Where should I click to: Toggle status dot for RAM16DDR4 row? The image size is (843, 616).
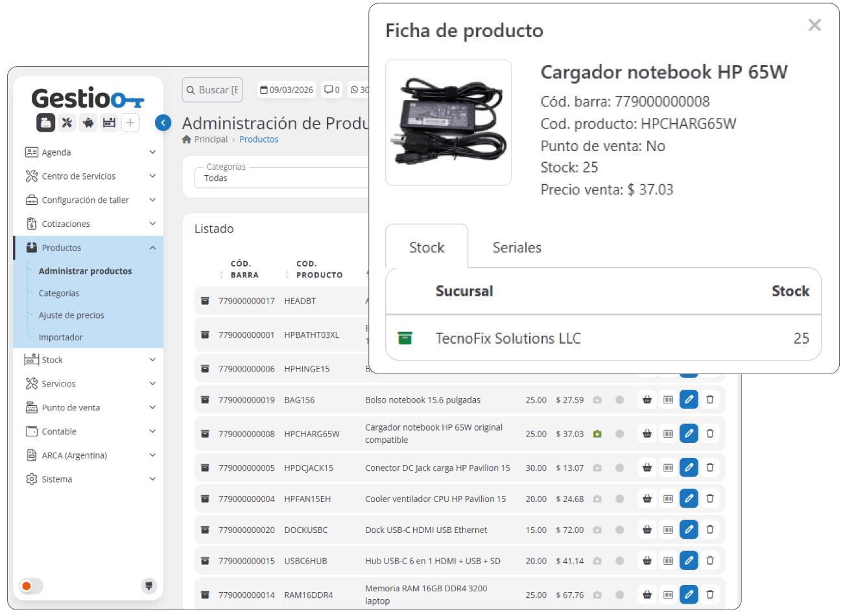[620, 595]
